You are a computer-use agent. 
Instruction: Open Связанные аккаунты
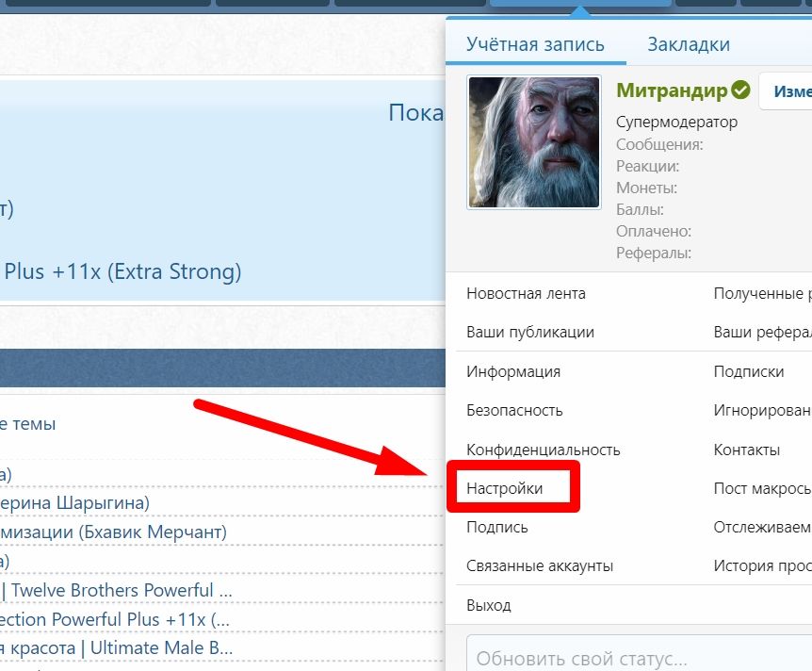tap(538, 565)
